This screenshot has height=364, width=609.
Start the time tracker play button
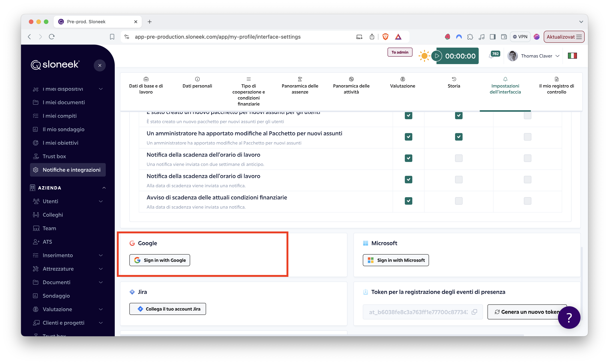pyautogui.click(x=437, y=56)
